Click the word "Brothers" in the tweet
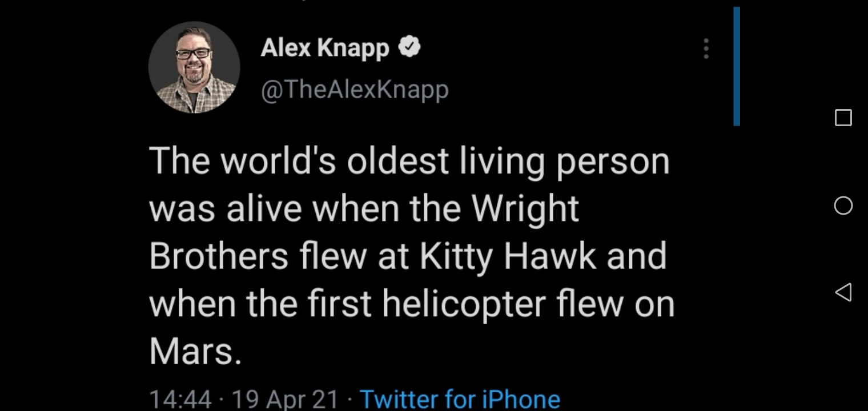The height and width of the screenshot is (411, 868). (x=219, y=256)
